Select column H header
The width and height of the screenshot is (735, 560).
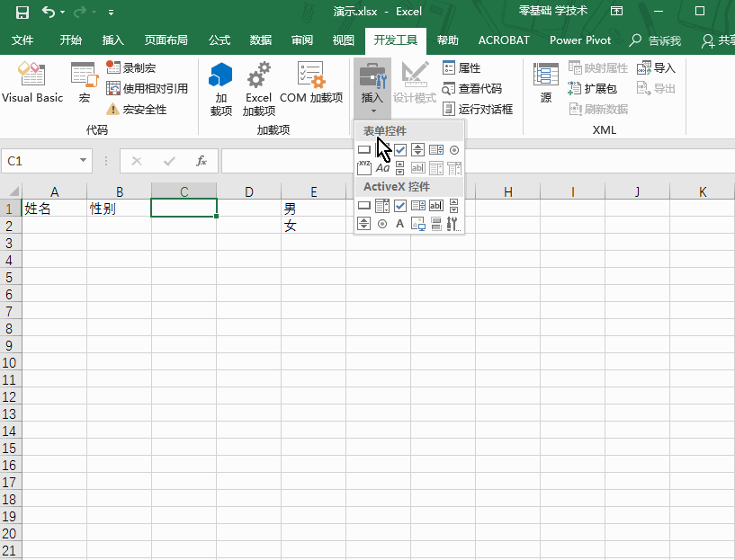[x=507, y=191]
